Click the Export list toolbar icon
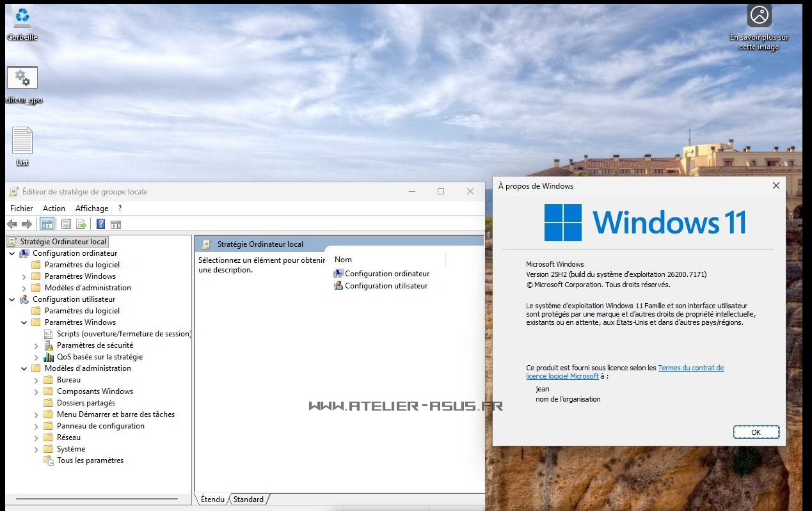This screenshot has height=511, width=812. pyautogui.click(x=81, y=224)
